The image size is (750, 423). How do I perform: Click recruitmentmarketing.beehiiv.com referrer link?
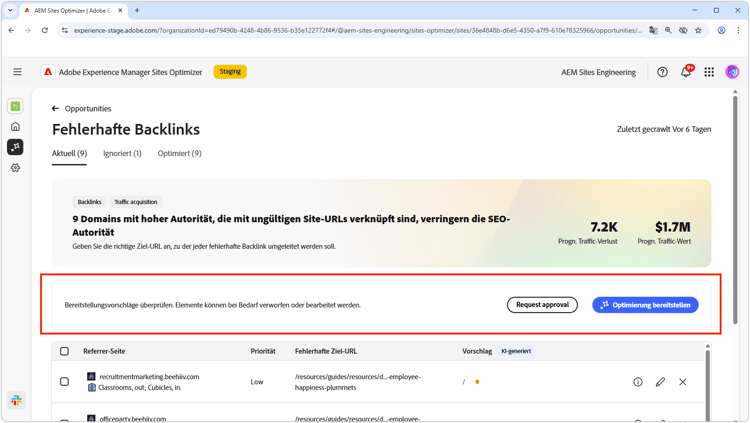pyautogui.click(x=149, y=377)
